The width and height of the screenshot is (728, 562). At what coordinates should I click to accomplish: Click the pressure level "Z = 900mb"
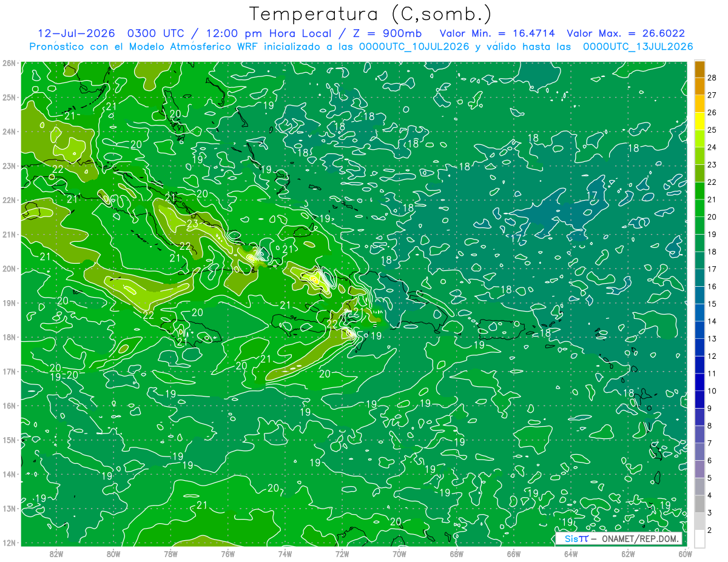coord(388,33)
